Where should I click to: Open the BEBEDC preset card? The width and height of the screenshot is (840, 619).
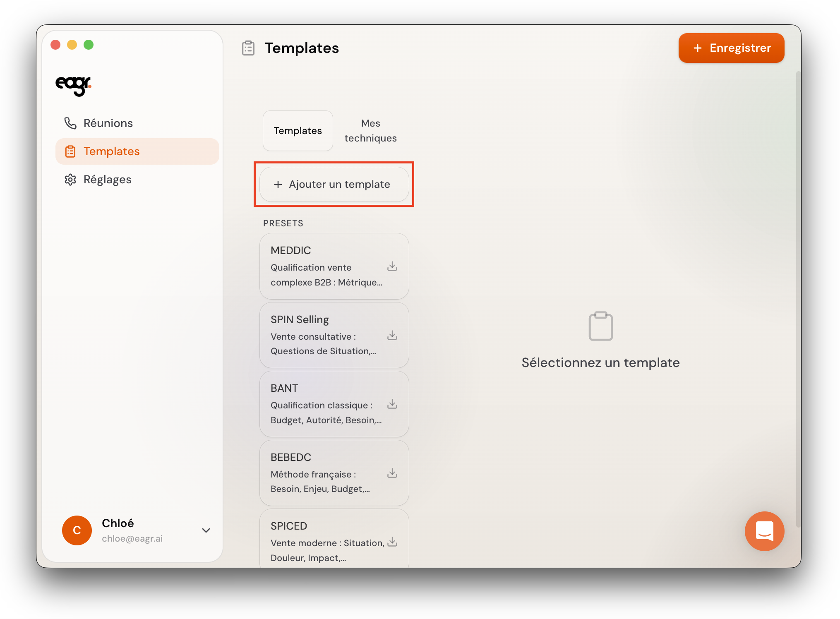tap(323, 473)
